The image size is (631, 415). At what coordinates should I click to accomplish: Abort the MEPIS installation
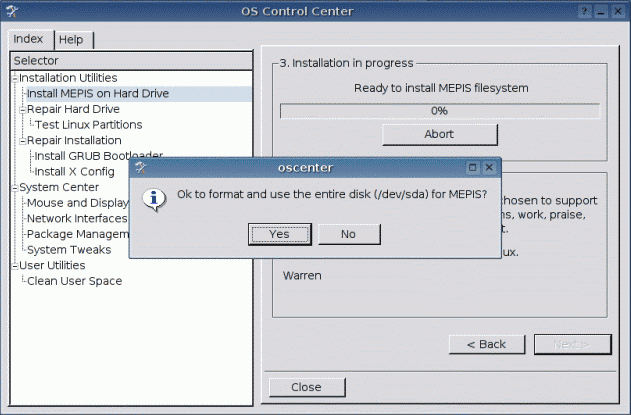pos(439,134)
